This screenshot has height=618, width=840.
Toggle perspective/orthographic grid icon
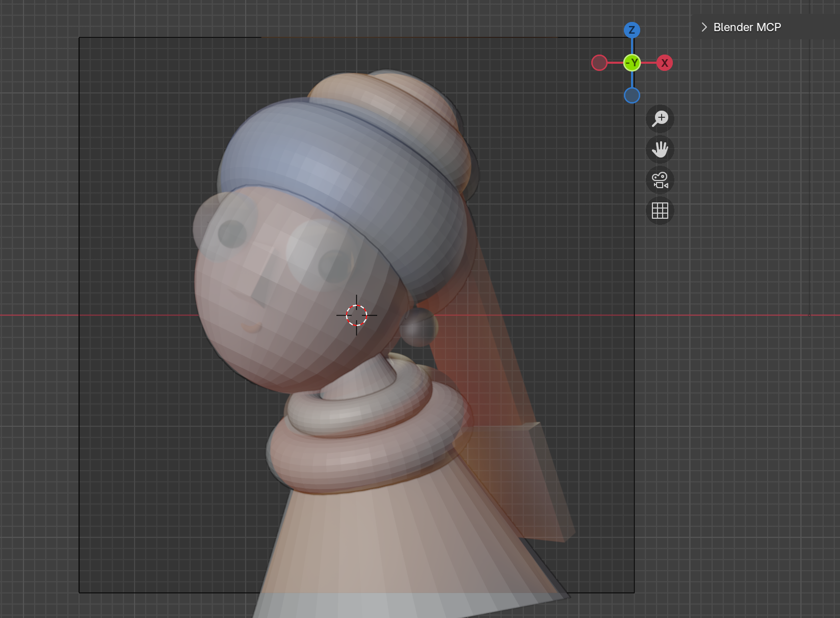tap(660, 211)
